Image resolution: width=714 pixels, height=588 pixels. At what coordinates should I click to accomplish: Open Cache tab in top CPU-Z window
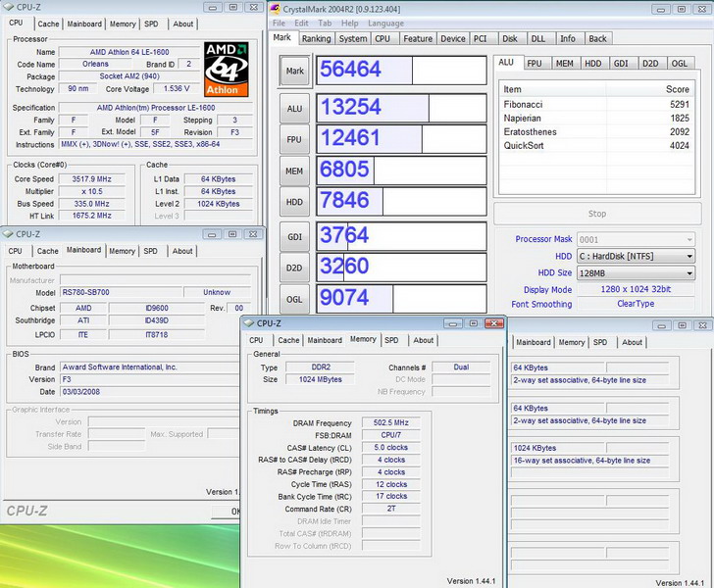(x=48, y=24)
